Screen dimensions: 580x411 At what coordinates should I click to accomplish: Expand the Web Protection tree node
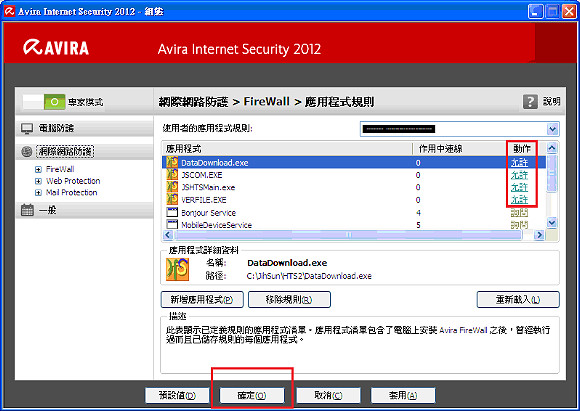tap(38, 181)
